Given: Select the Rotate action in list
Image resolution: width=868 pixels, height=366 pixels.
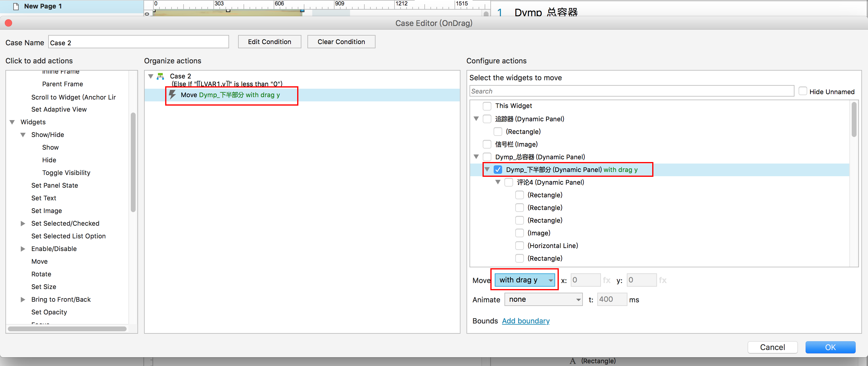Looking at the screenshot, I should [41, 274].
